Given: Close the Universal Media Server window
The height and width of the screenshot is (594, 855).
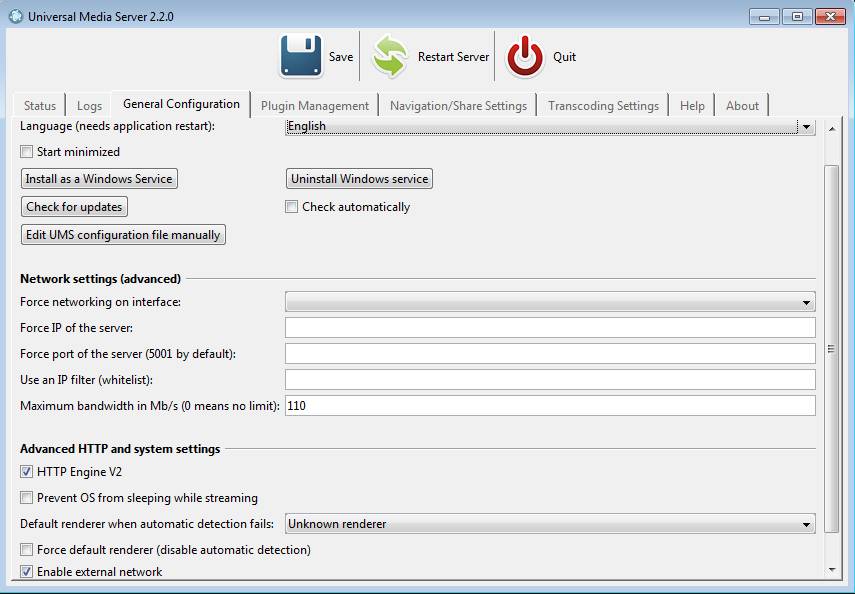Looking at the screenshot, I should tap(830, 17).
